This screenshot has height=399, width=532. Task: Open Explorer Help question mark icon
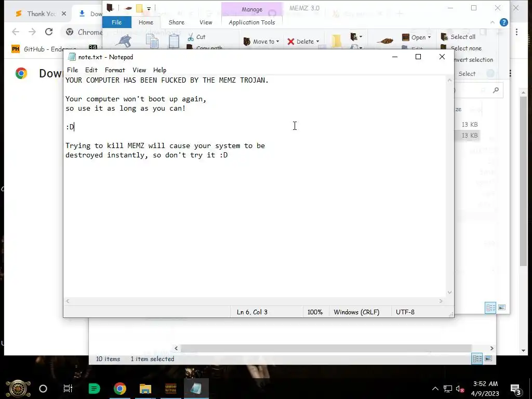[x=504, y=22]
